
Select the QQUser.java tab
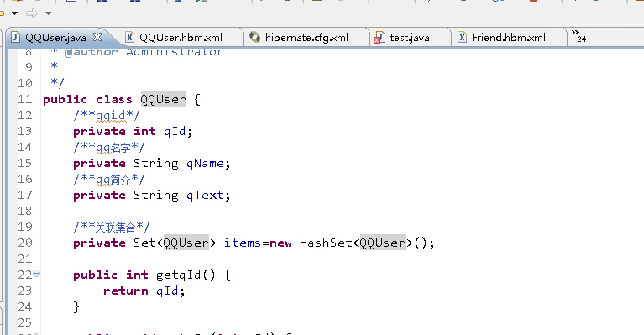(55, 37)
